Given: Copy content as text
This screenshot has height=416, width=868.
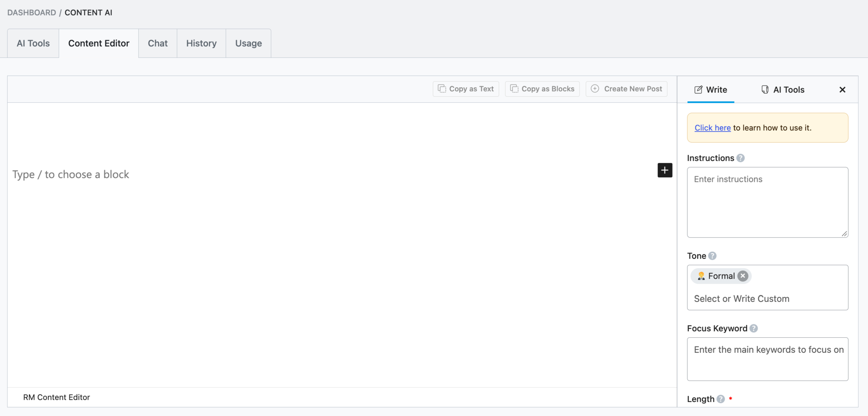Looking at the screenshot, I should click(466, 89).
